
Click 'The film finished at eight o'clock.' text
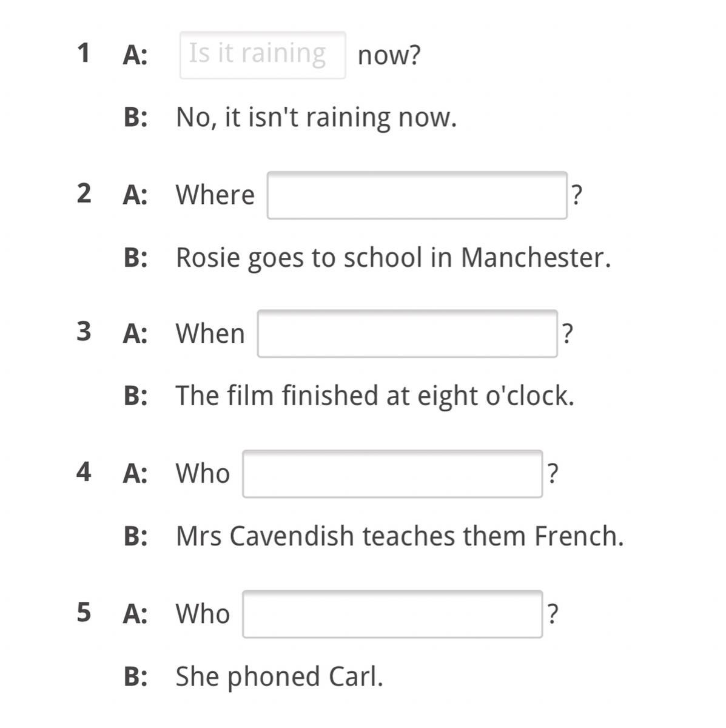(x=375, y=396)
